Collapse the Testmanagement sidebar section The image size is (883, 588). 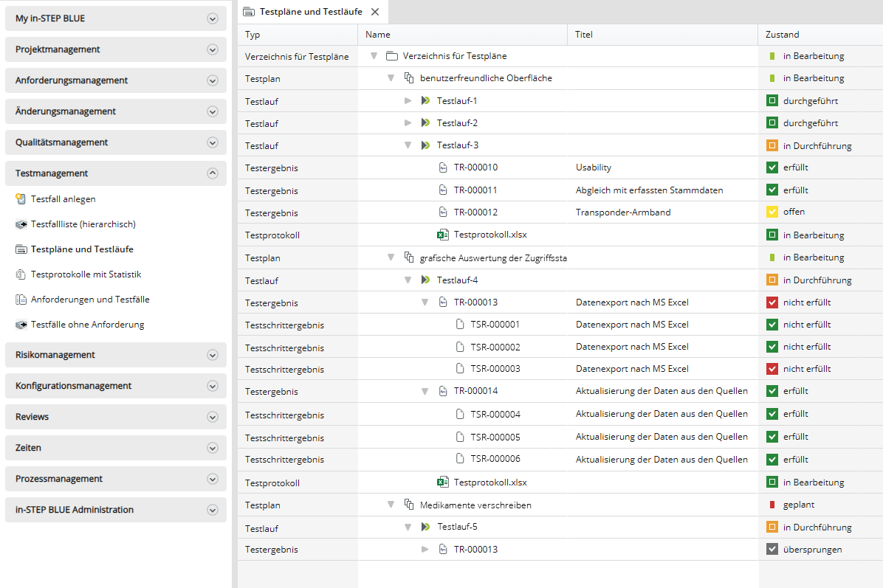(x=213, y=173)
